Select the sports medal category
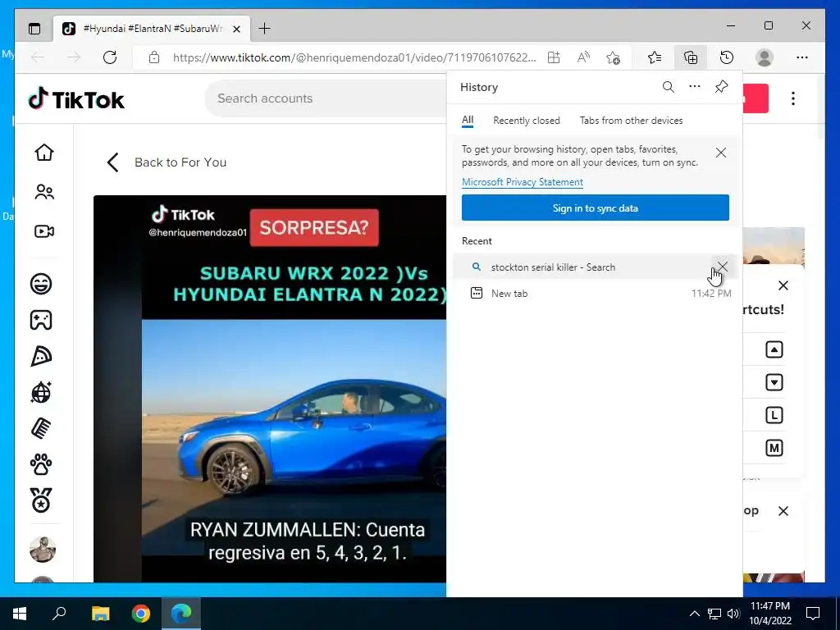Screen dimensions: 840x630 (x=41, y=500)
